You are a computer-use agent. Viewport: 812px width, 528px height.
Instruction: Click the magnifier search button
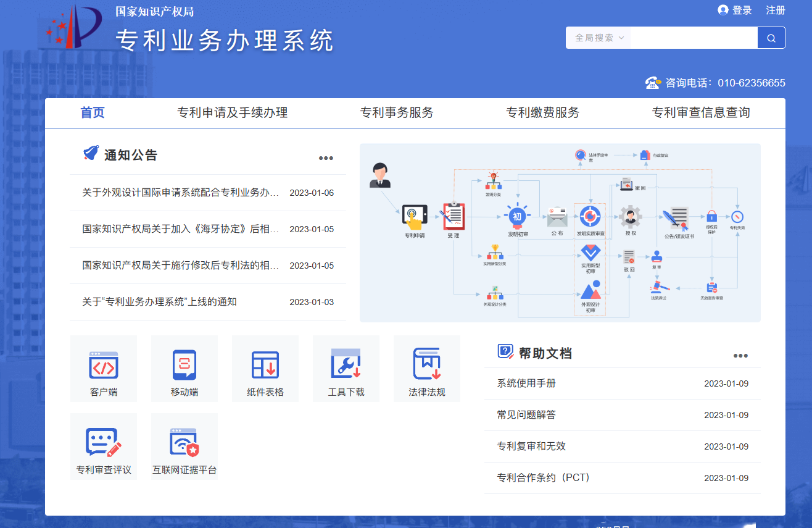click(x=771, y=38)
